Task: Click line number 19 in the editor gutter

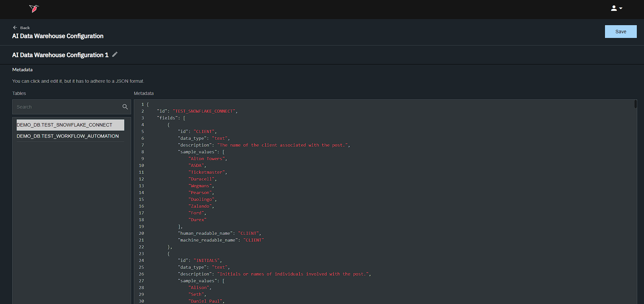Action: pyautogui.click(x=141, y=227)
